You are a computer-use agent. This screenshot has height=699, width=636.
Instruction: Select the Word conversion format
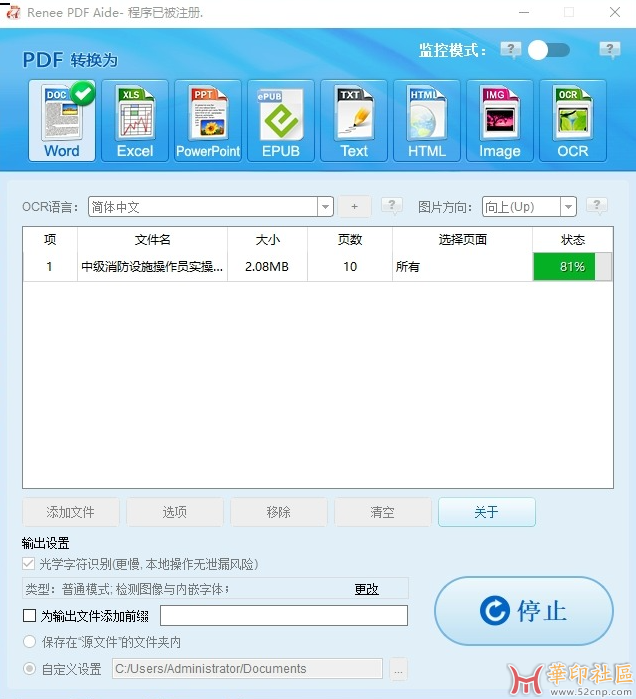(62, 121)
